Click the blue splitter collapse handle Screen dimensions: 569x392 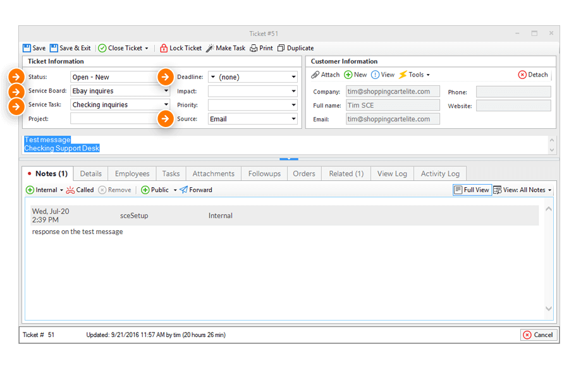click(289, 159)
